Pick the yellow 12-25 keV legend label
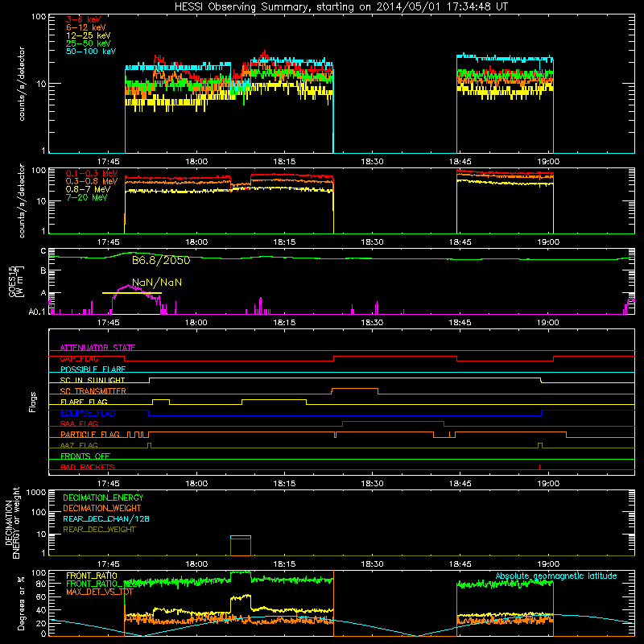The width and height of the screenshot is (644, 644). tap(89, 35)
